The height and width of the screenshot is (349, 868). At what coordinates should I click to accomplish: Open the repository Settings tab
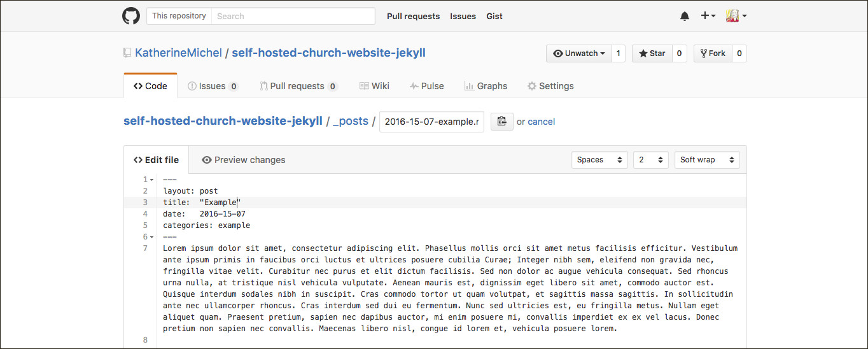[x=550, y=86]
